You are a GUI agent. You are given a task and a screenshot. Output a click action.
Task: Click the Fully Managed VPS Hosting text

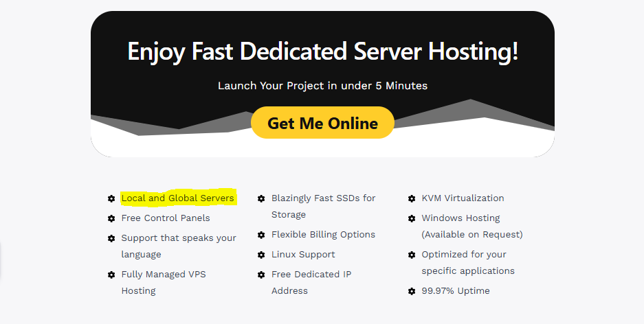coord(164,283)
